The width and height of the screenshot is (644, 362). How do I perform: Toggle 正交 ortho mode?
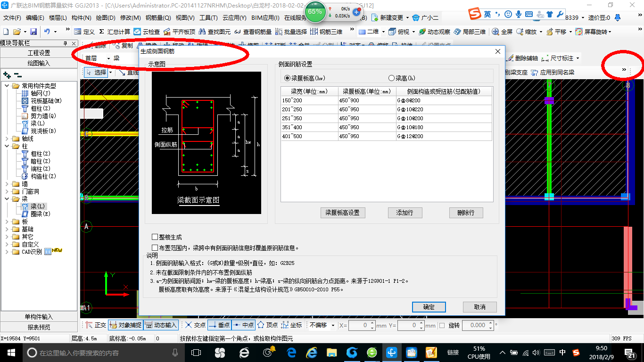(x=96, y=325)
